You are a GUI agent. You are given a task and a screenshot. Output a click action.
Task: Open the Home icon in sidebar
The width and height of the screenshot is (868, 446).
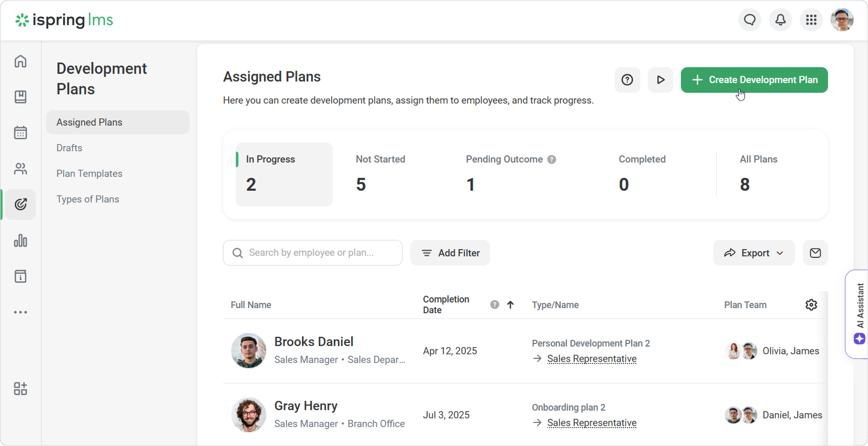click(21, 61)
